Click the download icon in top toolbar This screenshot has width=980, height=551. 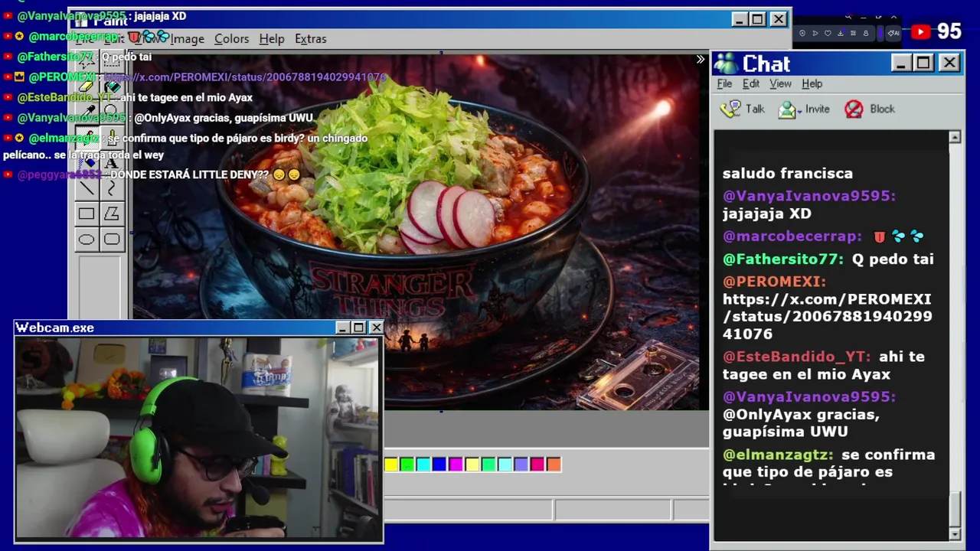(841, 33)
